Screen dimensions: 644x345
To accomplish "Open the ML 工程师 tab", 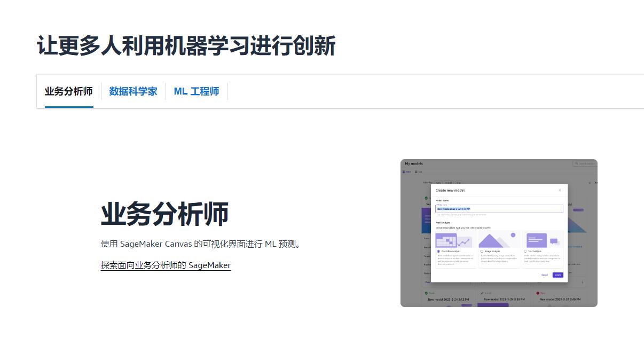I will (197, 91).
